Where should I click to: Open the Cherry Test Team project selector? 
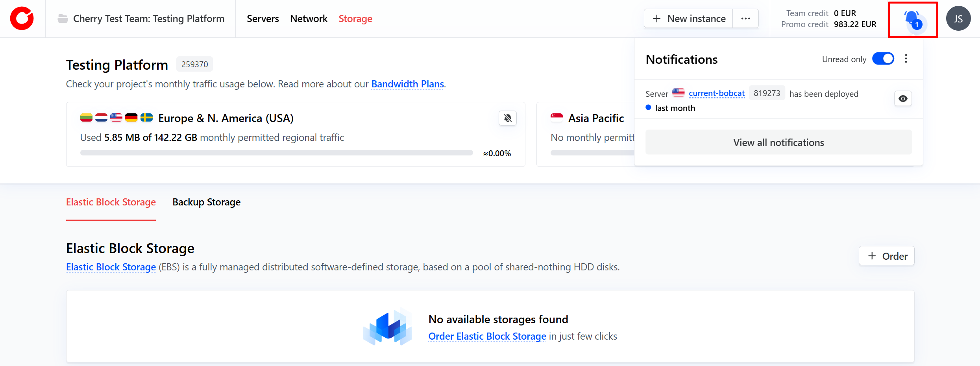[x=148, y=18]
